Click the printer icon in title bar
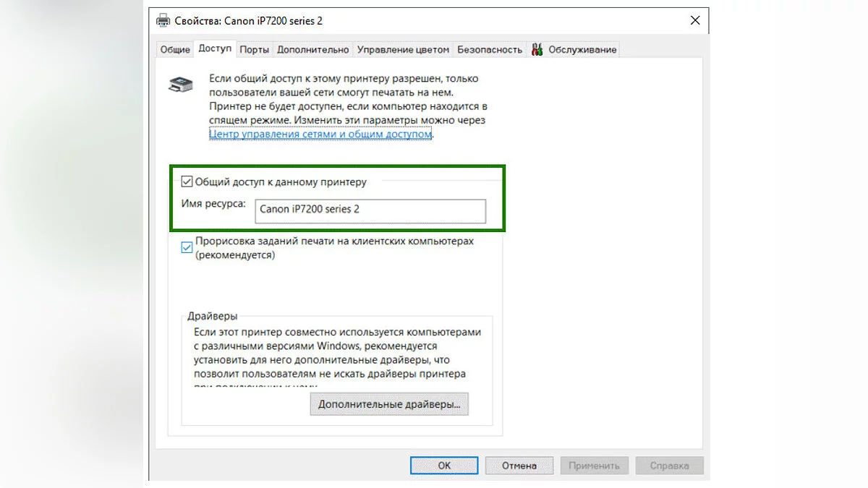 tap(163, 20)
